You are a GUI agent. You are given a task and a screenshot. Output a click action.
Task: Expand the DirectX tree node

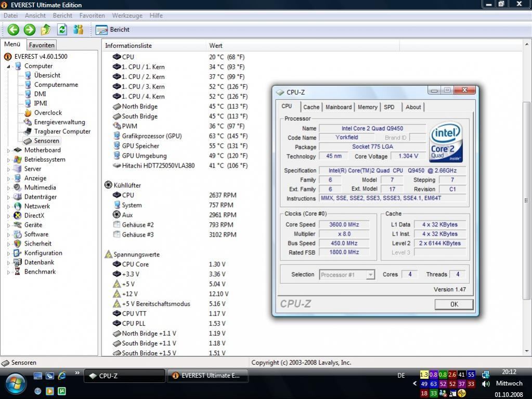click(8, 216)
